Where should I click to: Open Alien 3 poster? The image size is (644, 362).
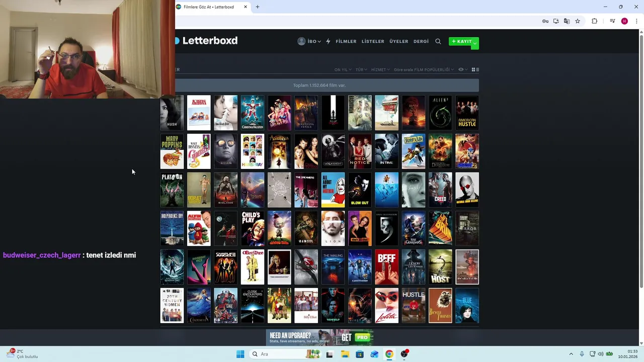point(440,113)
